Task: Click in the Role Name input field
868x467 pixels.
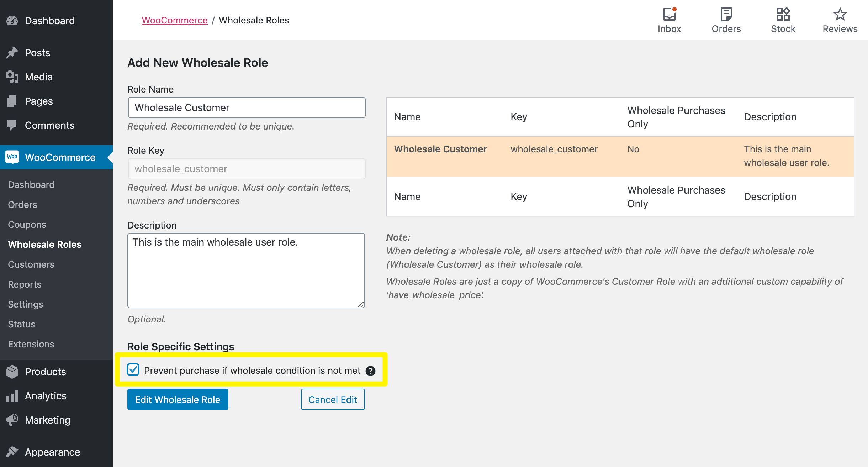Action: tap(247, 107)
